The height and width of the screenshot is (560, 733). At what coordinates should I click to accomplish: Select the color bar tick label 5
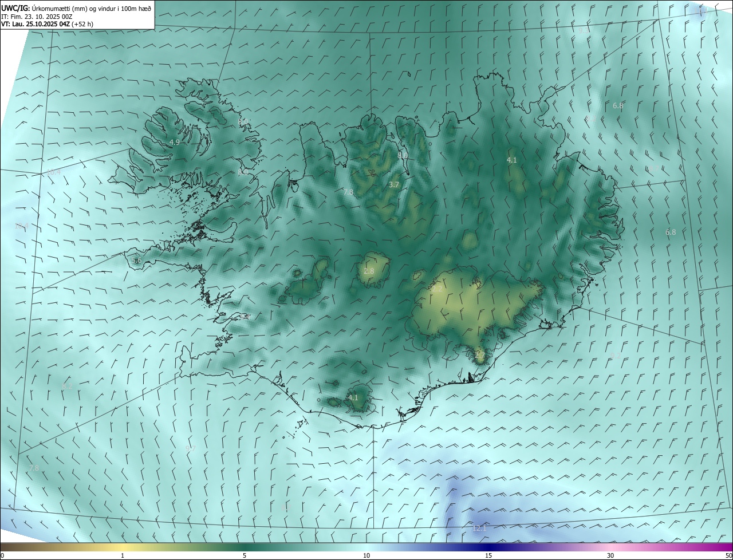(x=245, y=555)
